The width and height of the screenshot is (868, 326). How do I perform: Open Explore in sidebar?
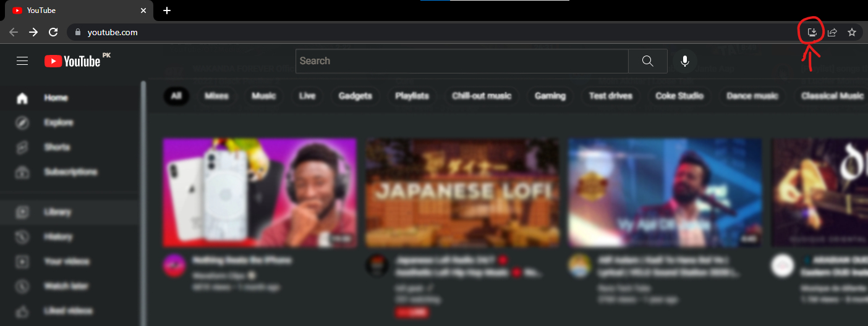click(x=70, y=122)
